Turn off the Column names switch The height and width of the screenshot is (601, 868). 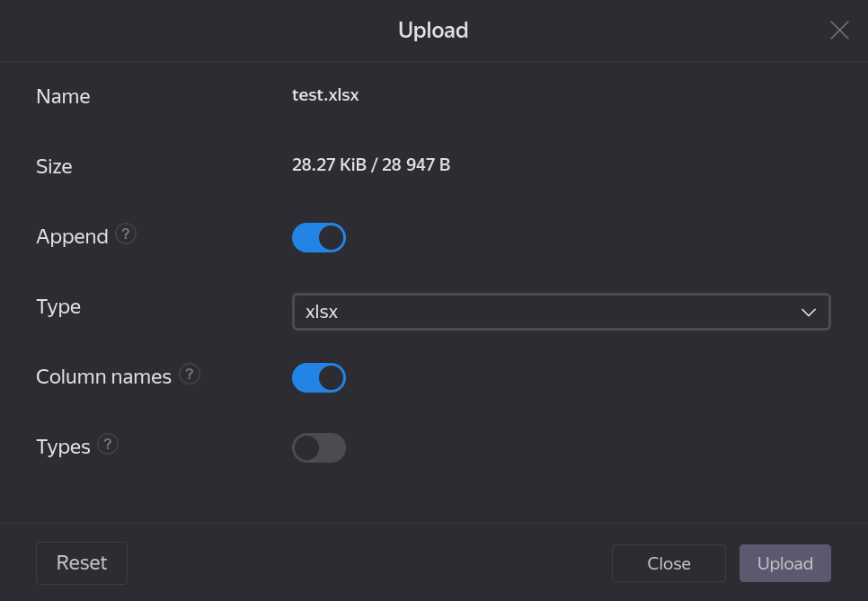[319, 378]
